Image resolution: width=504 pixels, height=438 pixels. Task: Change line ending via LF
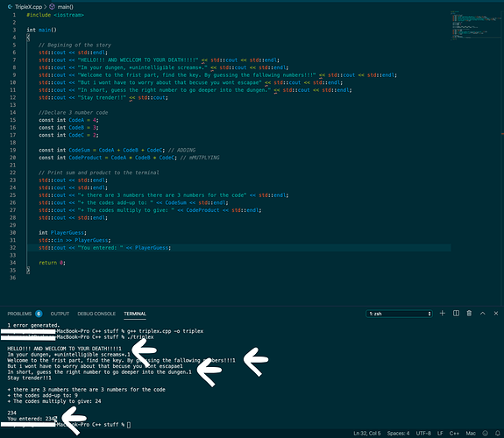[440, 433]
